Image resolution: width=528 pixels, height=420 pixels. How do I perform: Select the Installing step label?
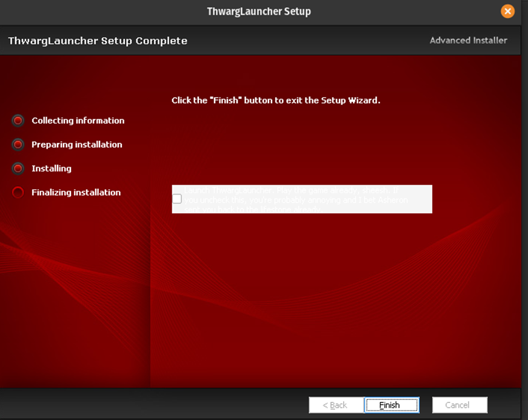52,168
